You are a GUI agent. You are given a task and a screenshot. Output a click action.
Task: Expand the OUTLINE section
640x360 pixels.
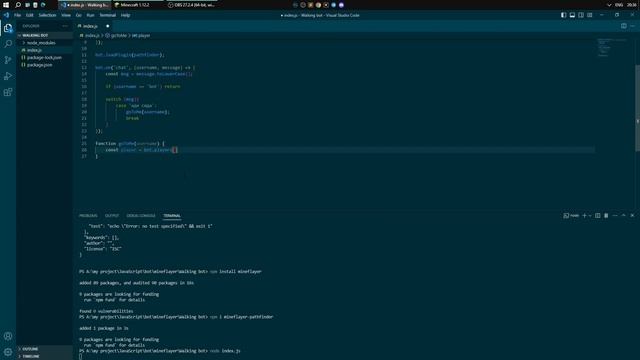tap(44, 349)
